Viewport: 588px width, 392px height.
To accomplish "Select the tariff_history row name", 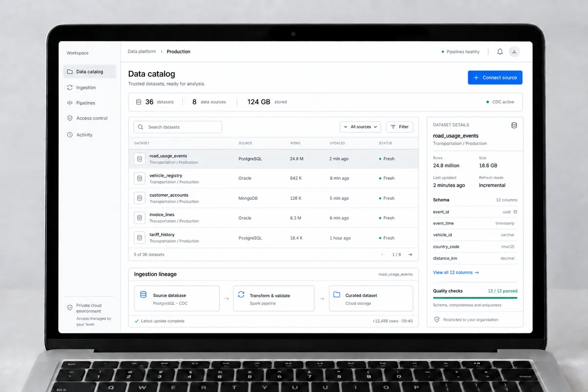I will (162, 235).
